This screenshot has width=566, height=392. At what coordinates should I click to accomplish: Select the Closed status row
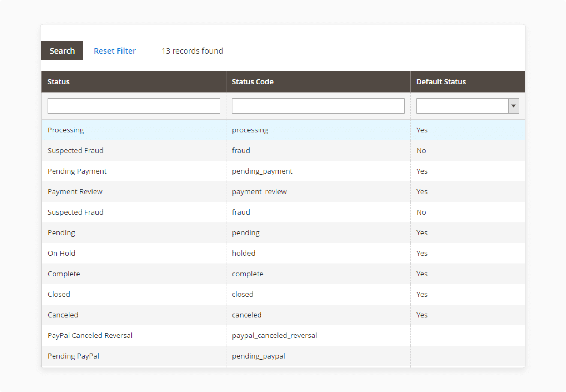pos(283,294)
